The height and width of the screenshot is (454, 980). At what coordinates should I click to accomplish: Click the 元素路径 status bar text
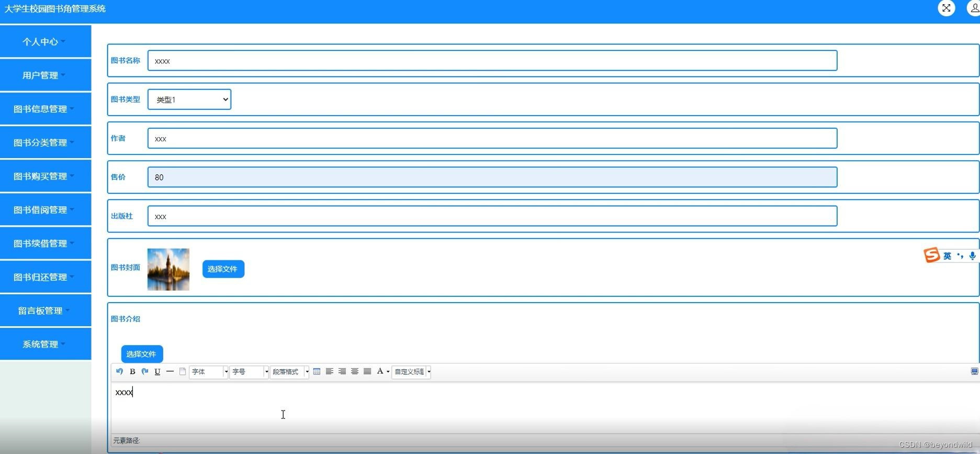(127, 440)
